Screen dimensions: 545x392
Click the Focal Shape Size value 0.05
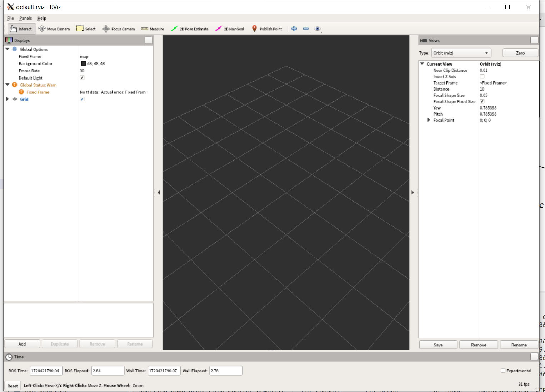pos(484,95)
